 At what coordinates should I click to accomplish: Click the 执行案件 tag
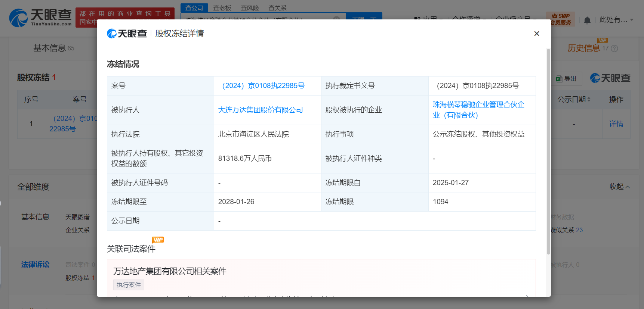pos(129,285)
